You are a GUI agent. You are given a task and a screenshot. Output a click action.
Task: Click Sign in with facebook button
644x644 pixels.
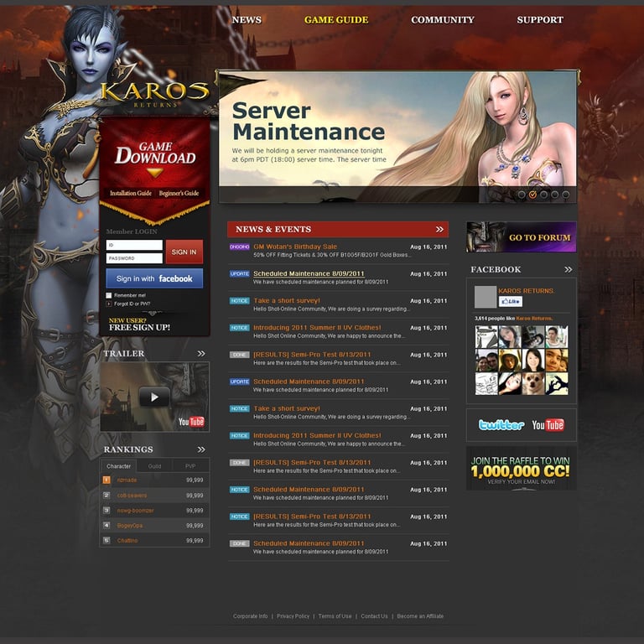[x=154, y=278]
